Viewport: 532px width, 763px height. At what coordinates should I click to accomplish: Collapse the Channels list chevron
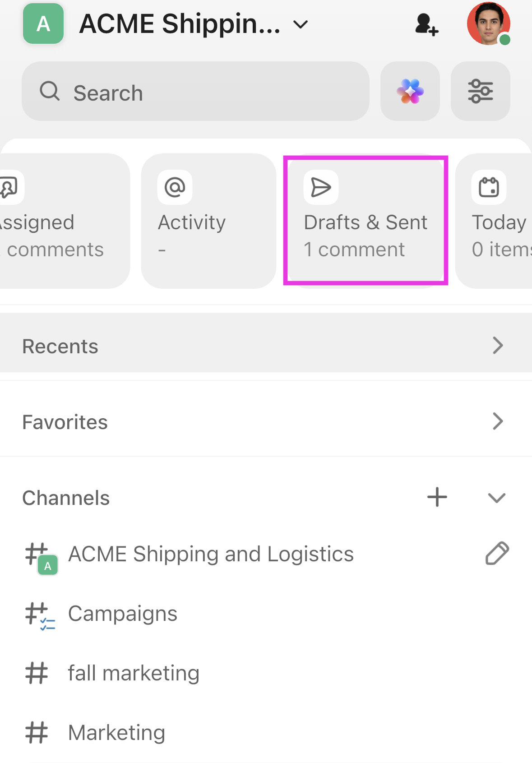(496, 498)
